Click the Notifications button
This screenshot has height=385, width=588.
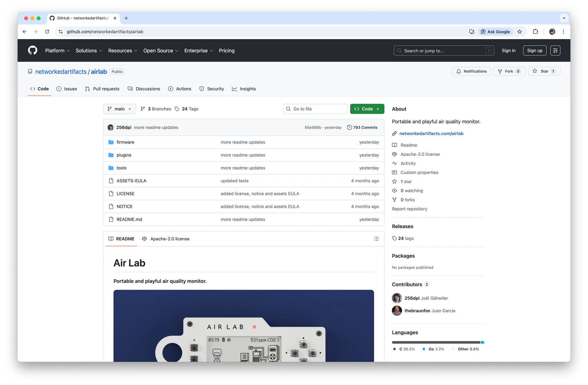pyautogui.click(x=472, y=71)
